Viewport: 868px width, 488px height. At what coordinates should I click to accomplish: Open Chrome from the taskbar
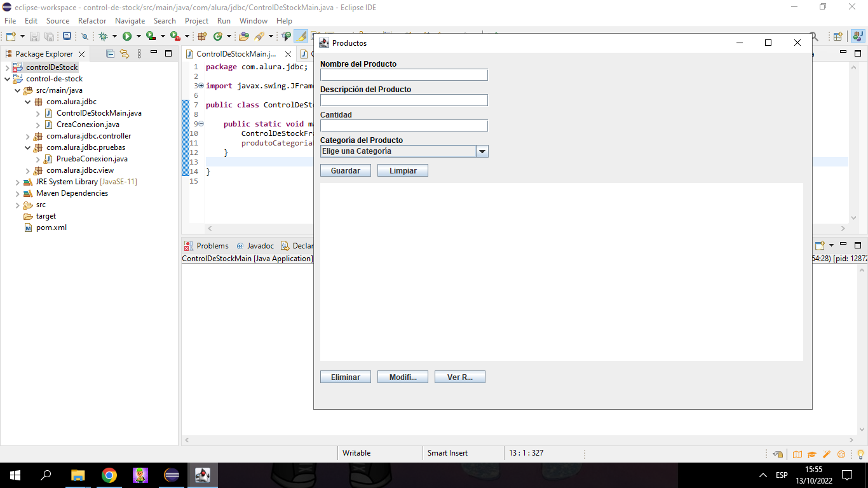click(x=109, y=475)
